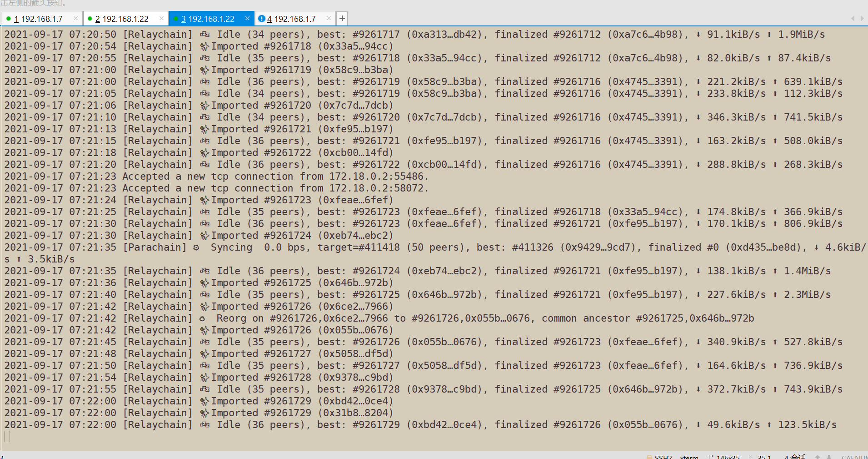Click terminal size 146x35 indicator
Viewport: 868px width, 459px height.
[728, 456]
